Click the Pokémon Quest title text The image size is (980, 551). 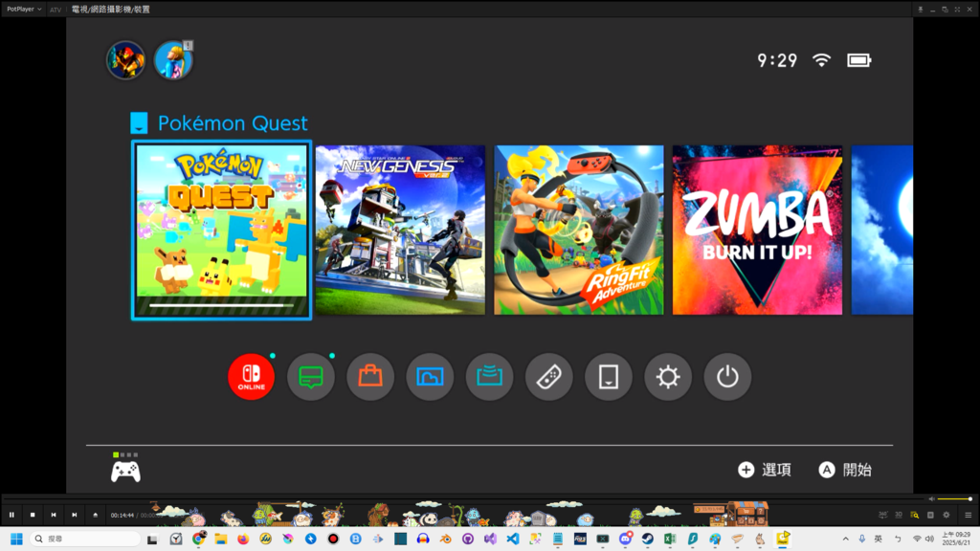233,123
